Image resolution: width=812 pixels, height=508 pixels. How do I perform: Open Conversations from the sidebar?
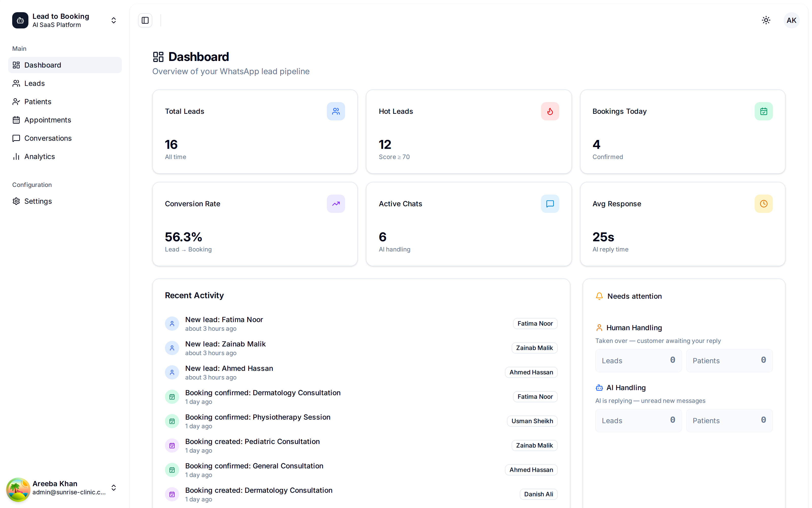click(65, 138)
